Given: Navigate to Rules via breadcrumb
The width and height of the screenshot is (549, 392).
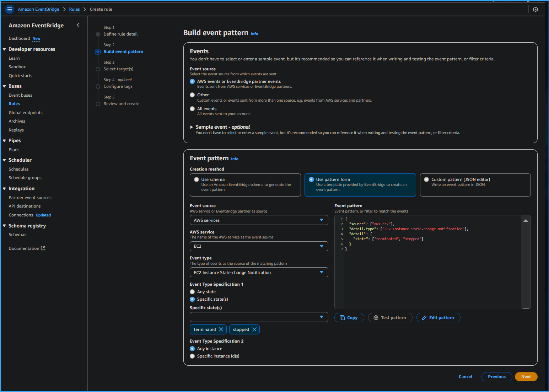Looking at the screenshot, I should [x=74, y=9].
